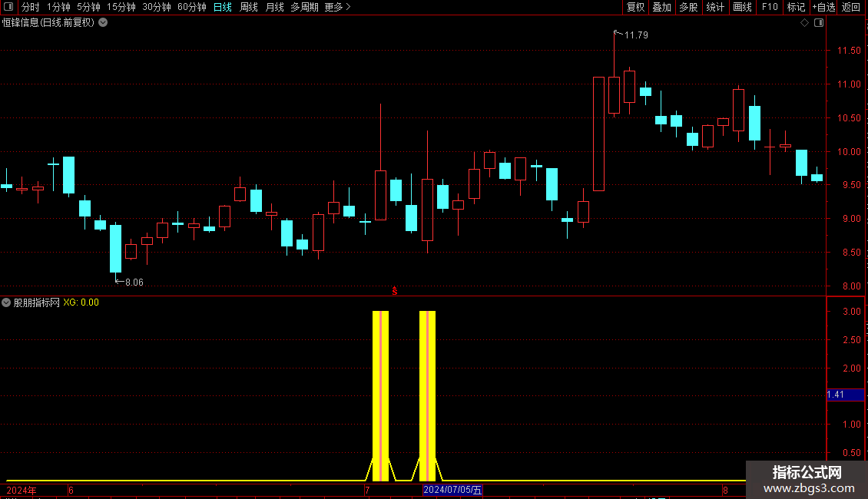Expand the 股朋指标网 indicator dropdown
This screenshot has width=868, height=499.
pyautogui.click(x=6, y=302)
